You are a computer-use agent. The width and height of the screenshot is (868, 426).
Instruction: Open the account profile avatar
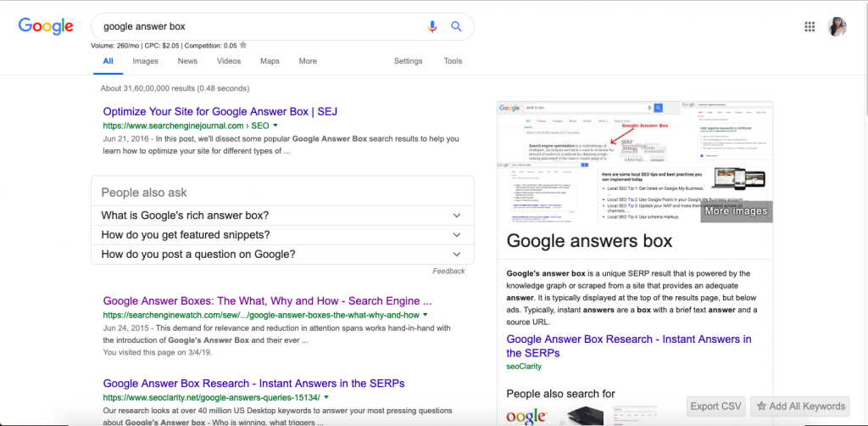pos(837,26)
